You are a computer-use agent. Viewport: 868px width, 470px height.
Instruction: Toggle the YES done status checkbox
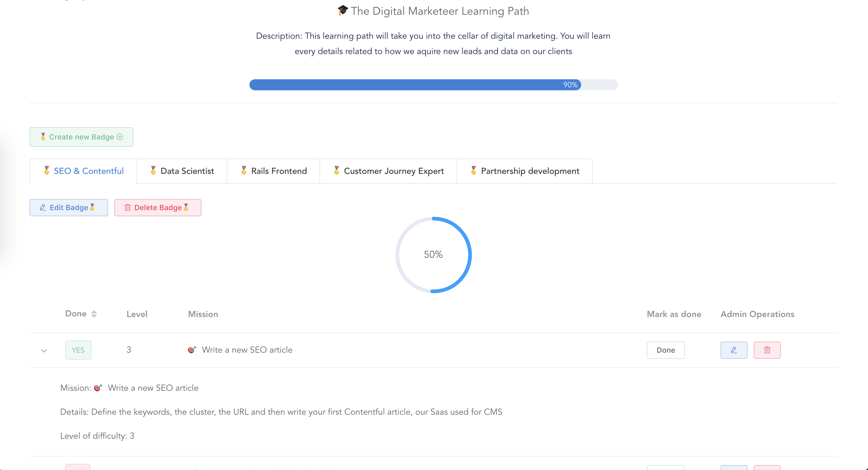pos(77,350)
